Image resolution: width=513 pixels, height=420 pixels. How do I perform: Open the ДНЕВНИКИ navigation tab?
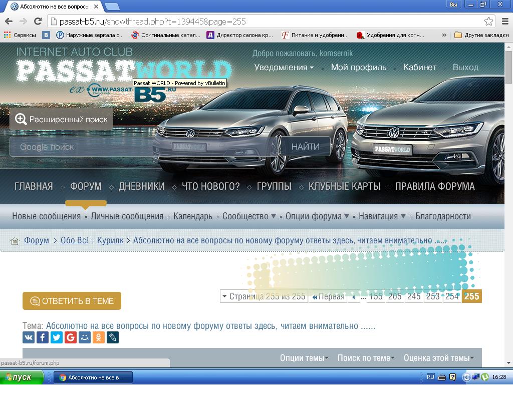coord(141,186)
